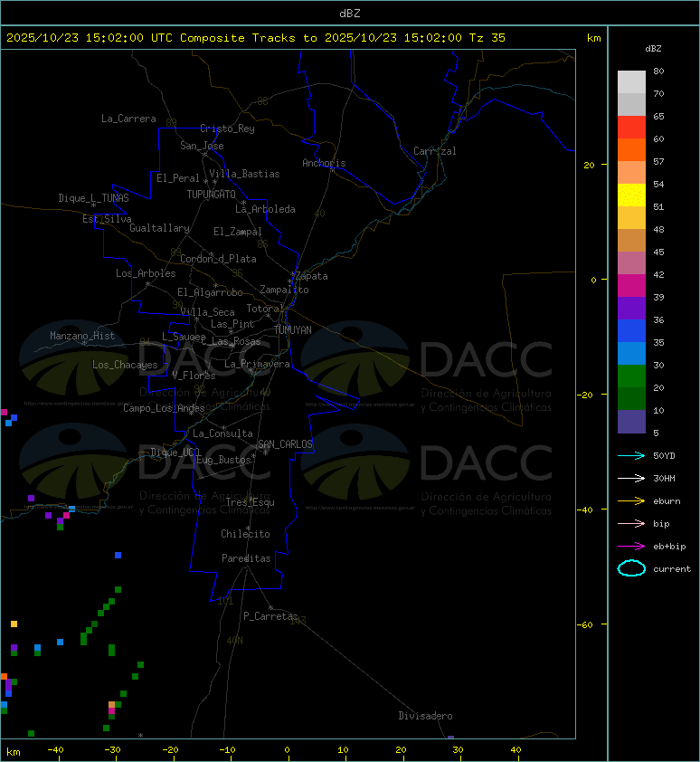Click the SAN_CARLOS city label
700x762 pixels.
point(285,444)
